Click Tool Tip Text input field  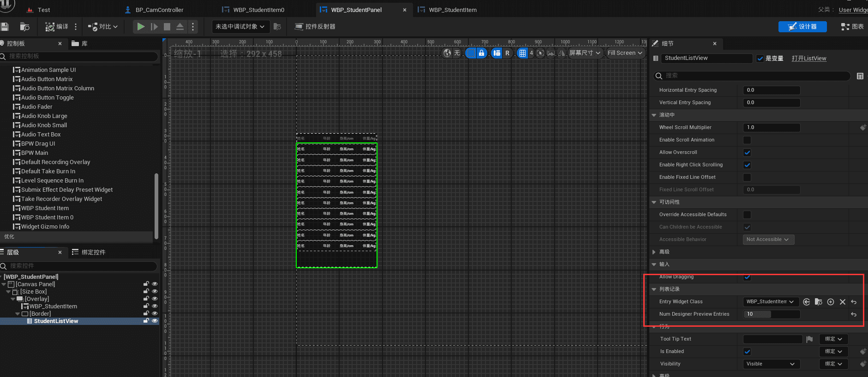click(x=773, y=339)
